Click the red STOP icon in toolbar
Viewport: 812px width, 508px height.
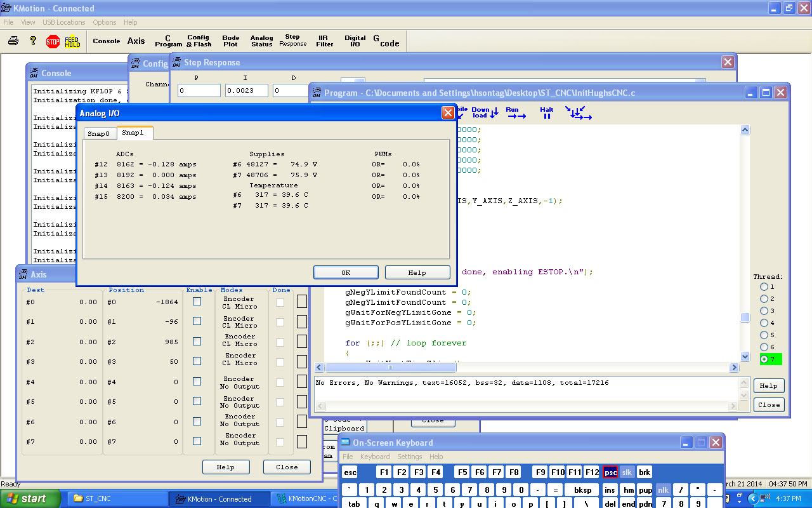coord(53,41)
